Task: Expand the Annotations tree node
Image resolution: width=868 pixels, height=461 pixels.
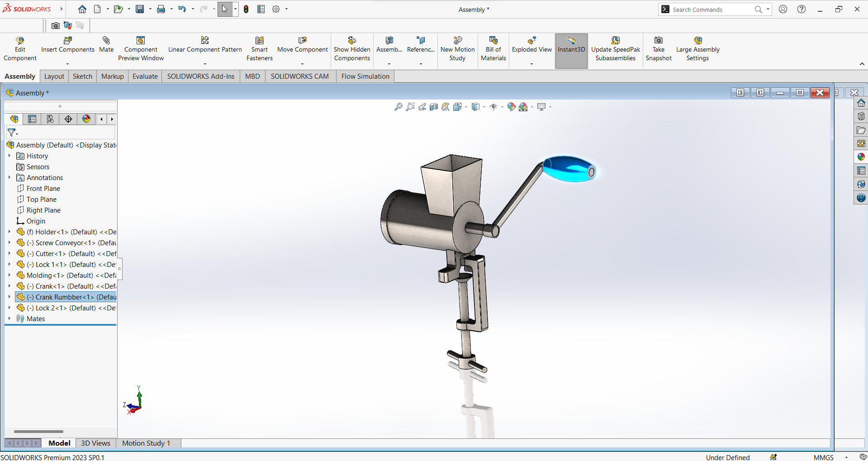Action: pos(9,177)
